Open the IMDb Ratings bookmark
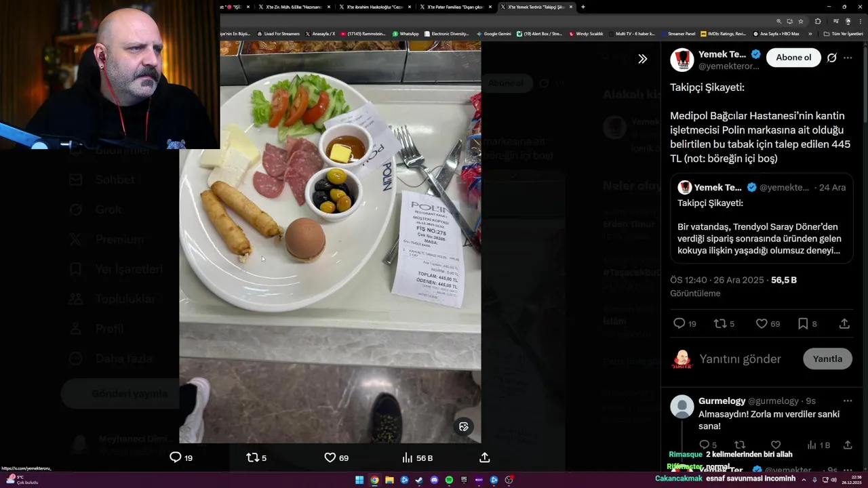 coord(724,34)
